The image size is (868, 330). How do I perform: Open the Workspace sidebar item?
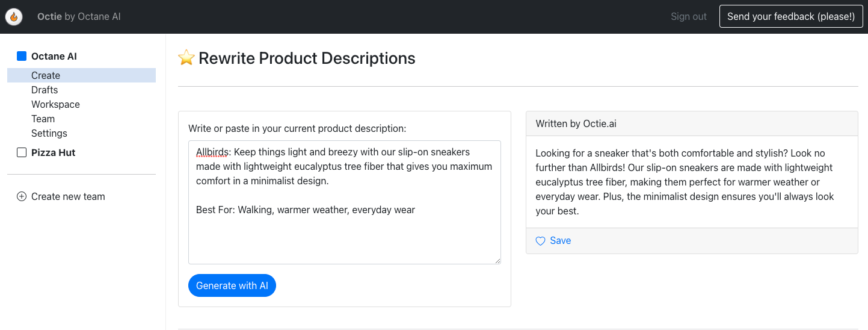point(55,104)
